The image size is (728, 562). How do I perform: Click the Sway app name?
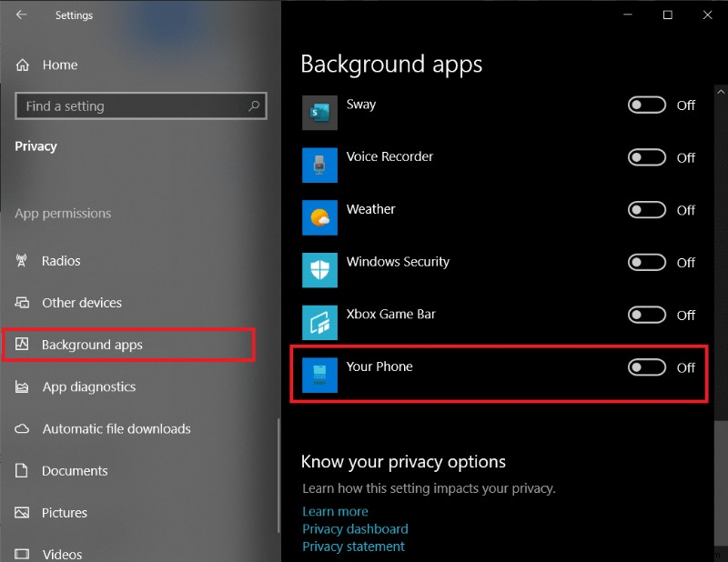(x=360, y=105)
